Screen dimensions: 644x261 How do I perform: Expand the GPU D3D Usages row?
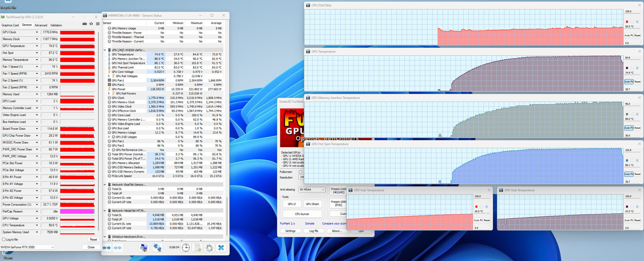tap(109, 137)
